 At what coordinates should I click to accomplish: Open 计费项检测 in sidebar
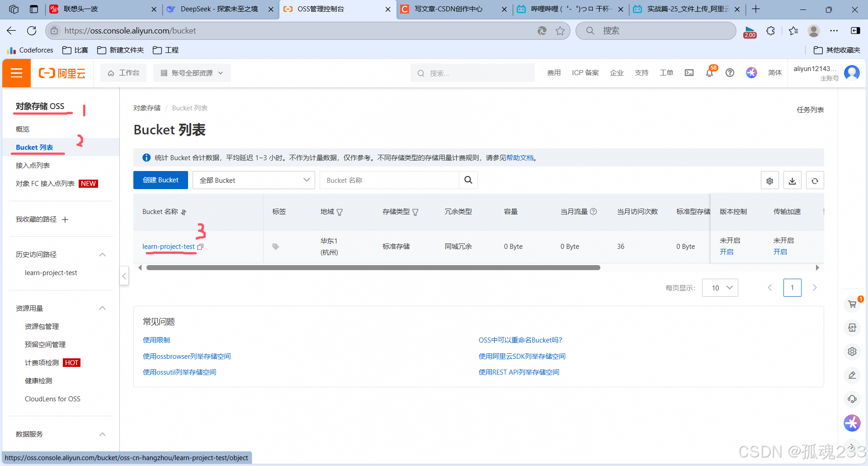pos(42,362)
